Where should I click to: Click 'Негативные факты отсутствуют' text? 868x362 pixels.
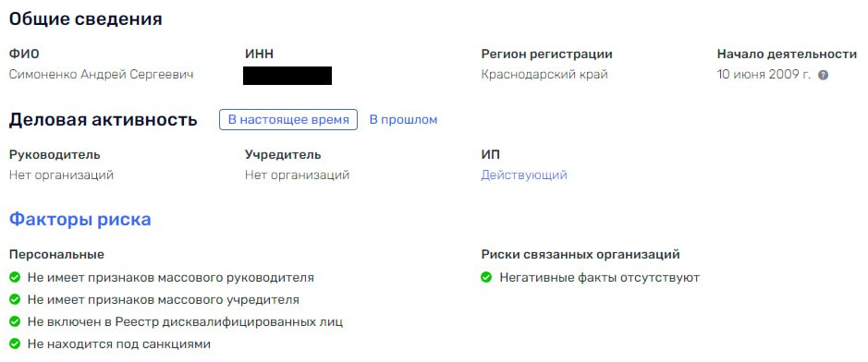600,277
